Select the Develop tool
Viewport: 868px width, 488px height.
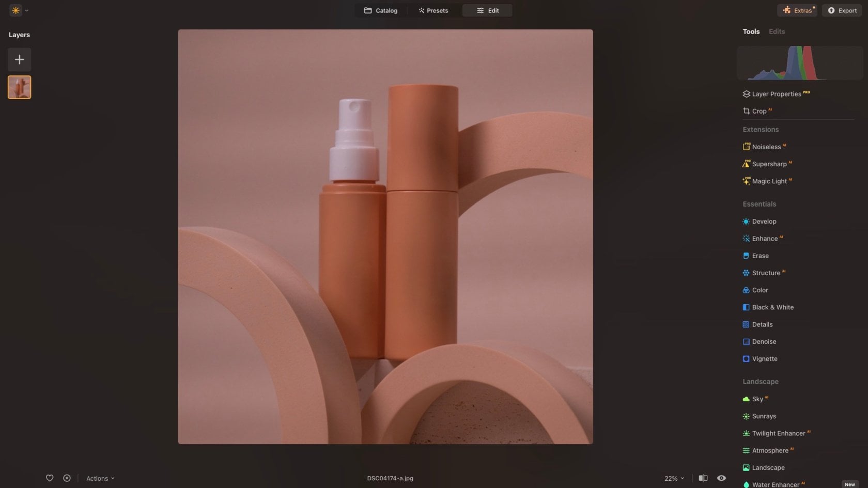pos(764,221)
